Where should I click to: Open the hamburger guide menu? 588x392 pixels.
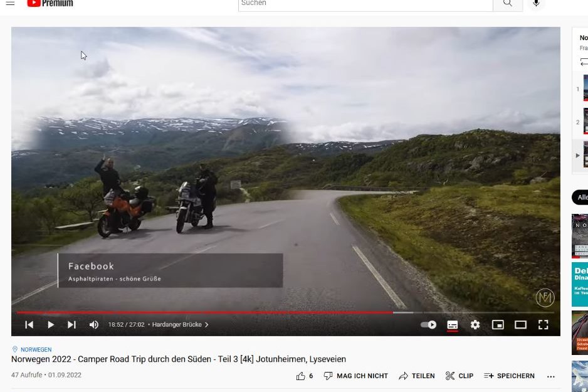(10, 3)
